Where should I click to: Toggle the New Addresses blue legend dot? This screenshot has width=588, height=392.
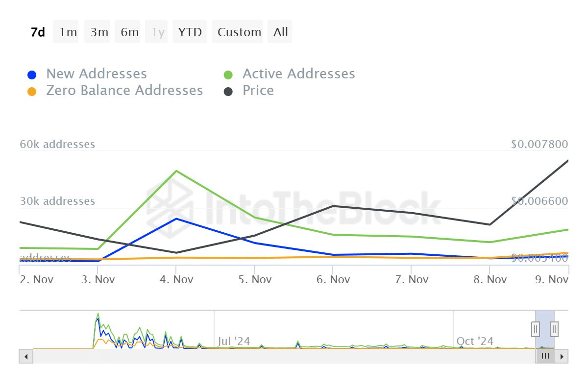point(32,75)
